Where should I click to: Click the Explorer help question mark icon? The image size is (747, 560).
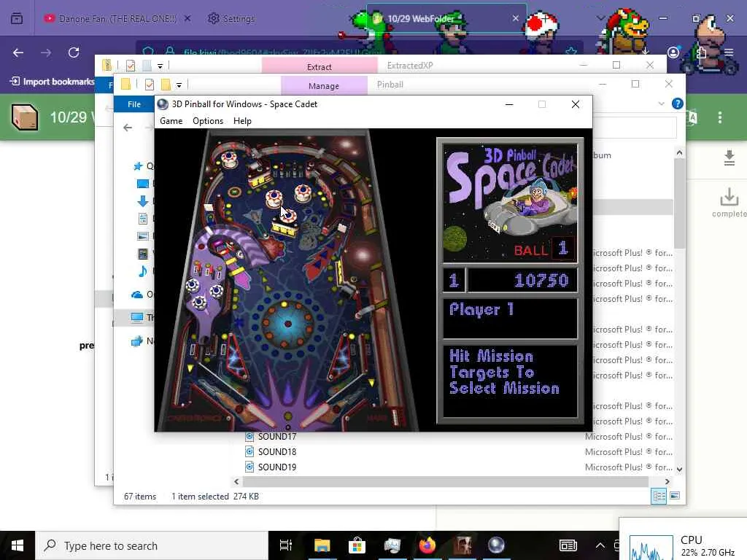pos(678,104)
